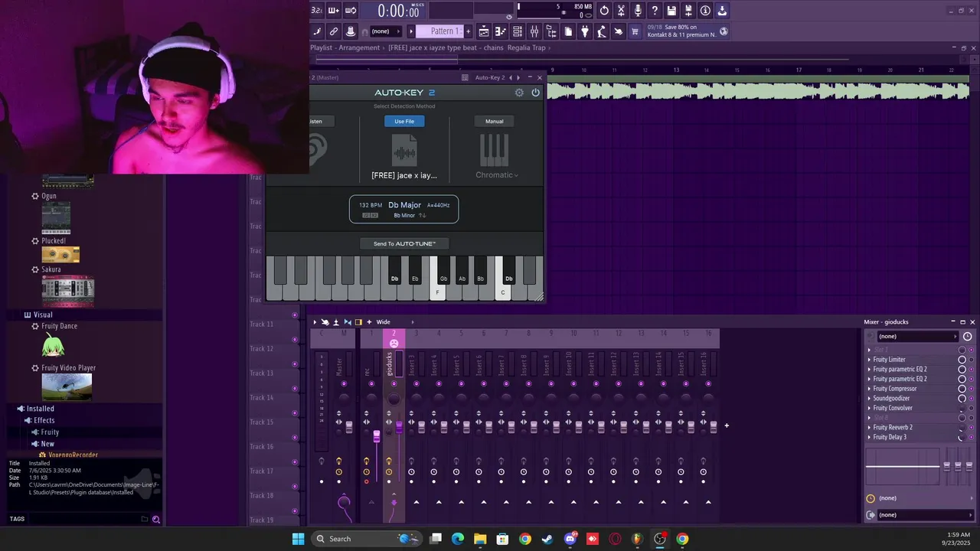980x551 pixels.
Task: Select Use File detection method
Action: click(x=404, y=121)
